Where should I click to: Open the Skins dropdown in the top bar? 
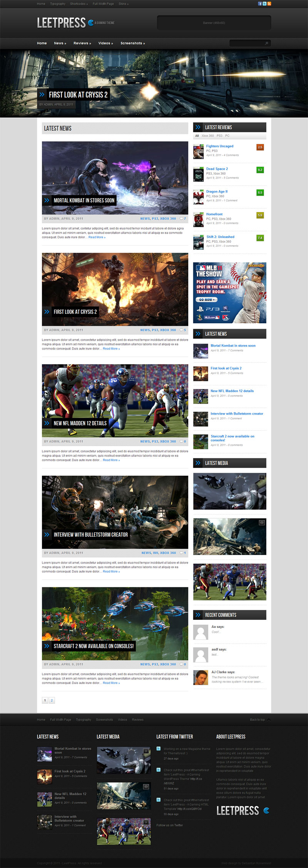124,4
